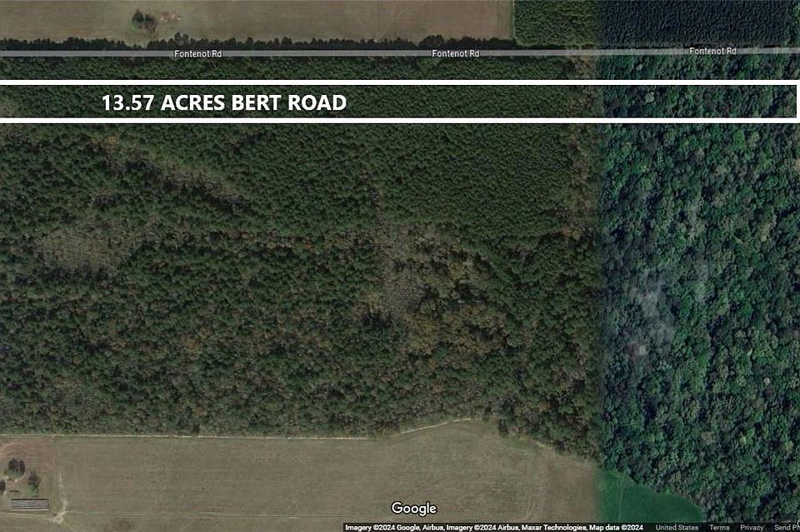Click the Map data ©2024 text

pyautogui.click(x=617, y=527)
